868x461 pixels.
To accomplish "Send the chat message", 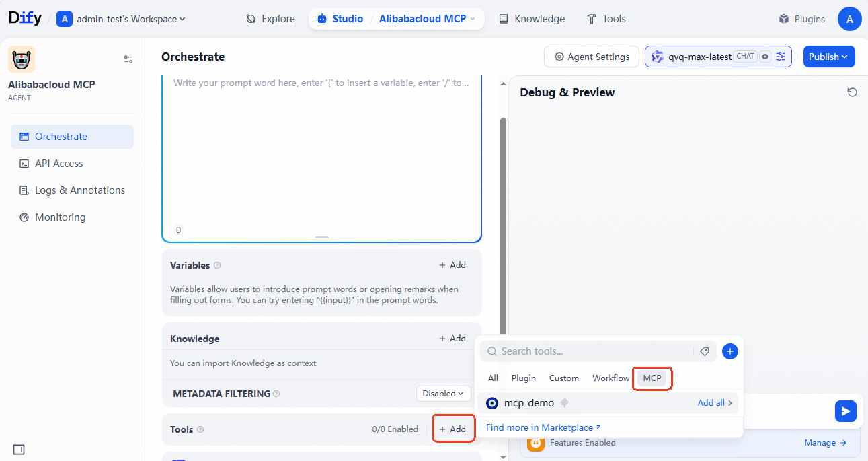I will 845,411.
